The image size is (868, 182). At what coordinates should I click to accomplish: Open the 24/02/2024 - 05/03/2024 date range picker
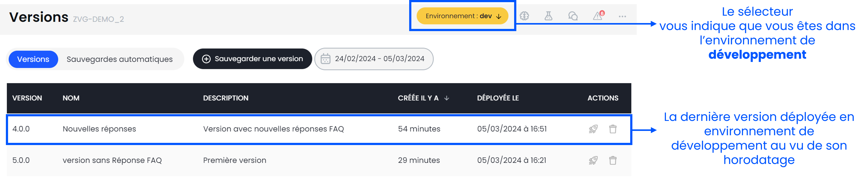(374, 59)
